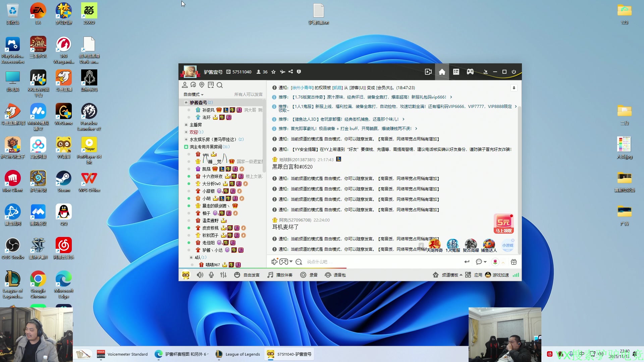This screenshot has width=644, height=362.
Task: Open the audio mixer sliders icon
Action: click(223, 275)
